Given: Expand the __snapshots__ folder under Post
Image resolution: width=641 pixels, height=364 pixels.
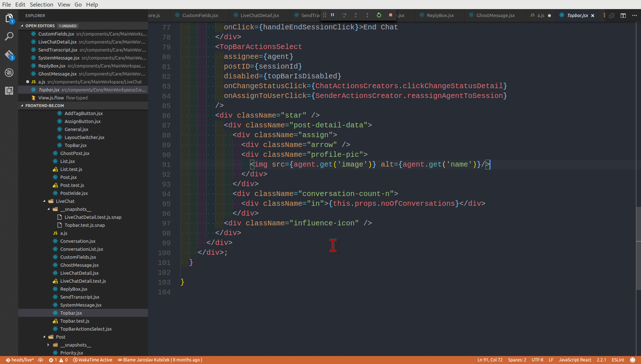Looking at the screenshot, I should pyautogui.click(x=76, y=345).
